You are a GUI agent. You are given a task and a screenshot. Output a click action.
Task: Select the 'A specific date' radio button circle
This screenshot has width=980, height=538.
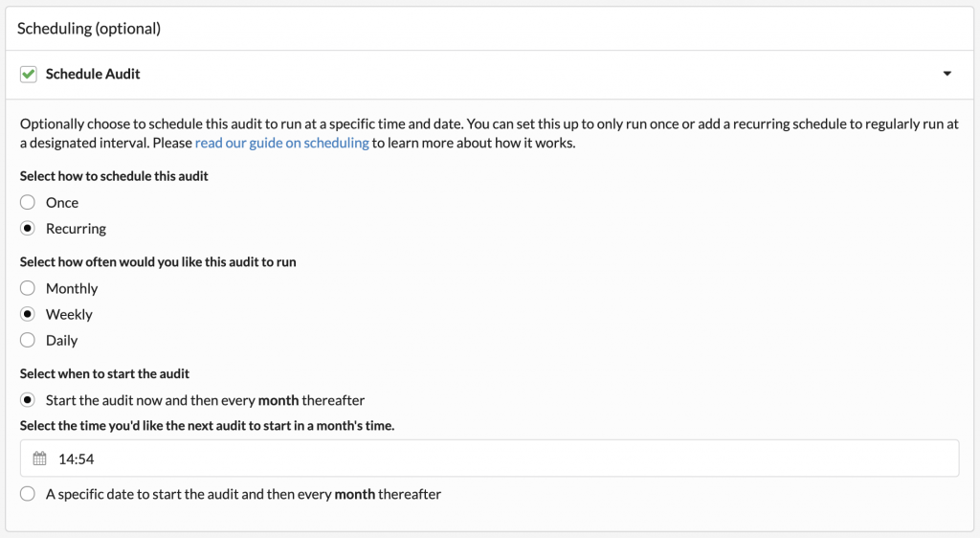28,494
